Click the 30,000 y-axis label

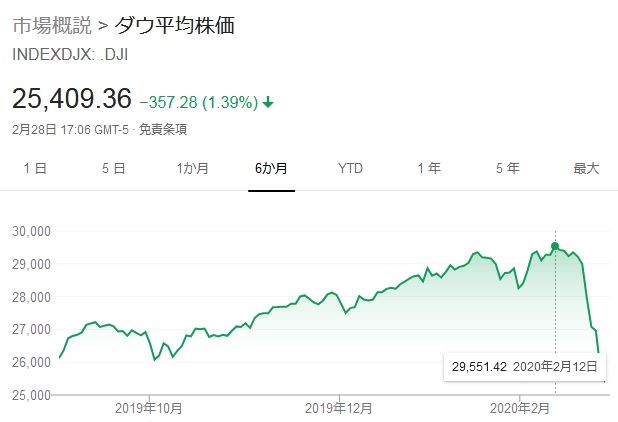coord(32,231)
